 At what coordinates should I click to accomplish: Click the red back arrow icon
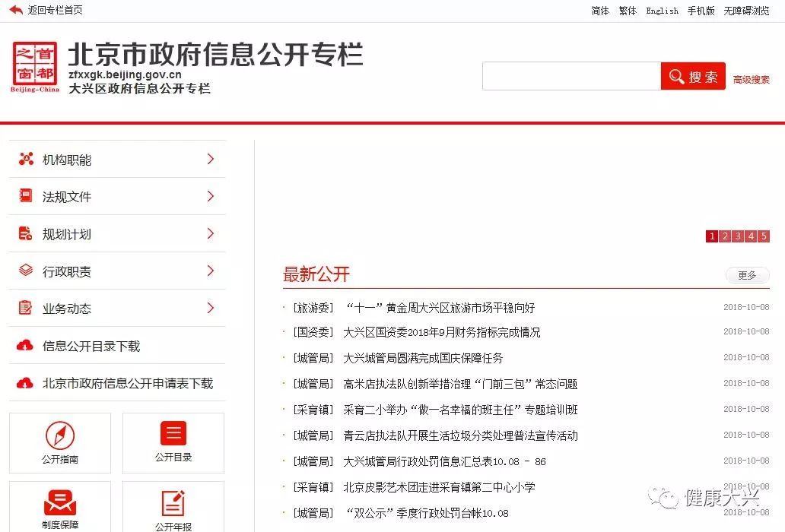point(16,10)
